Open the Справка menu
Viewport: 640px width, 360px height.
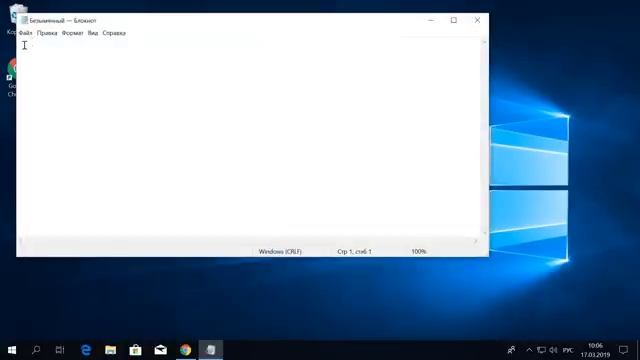pos(114,33)
